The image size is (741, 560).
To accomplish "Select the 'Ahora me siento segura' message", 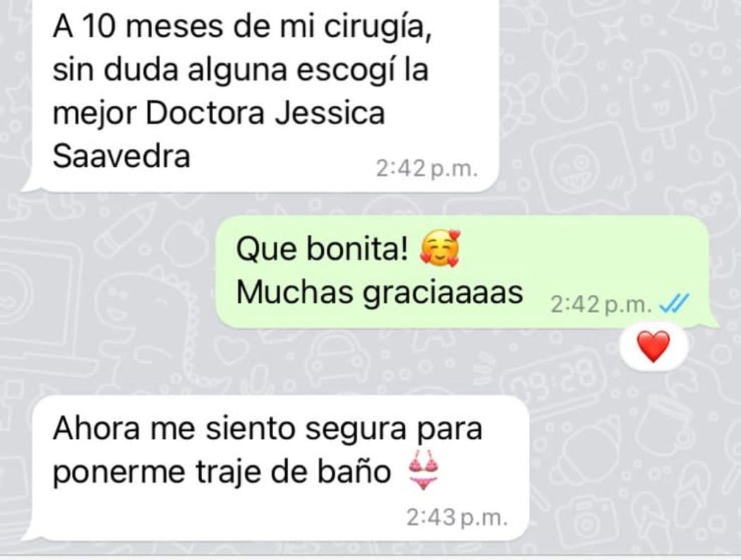I will 276,468.
